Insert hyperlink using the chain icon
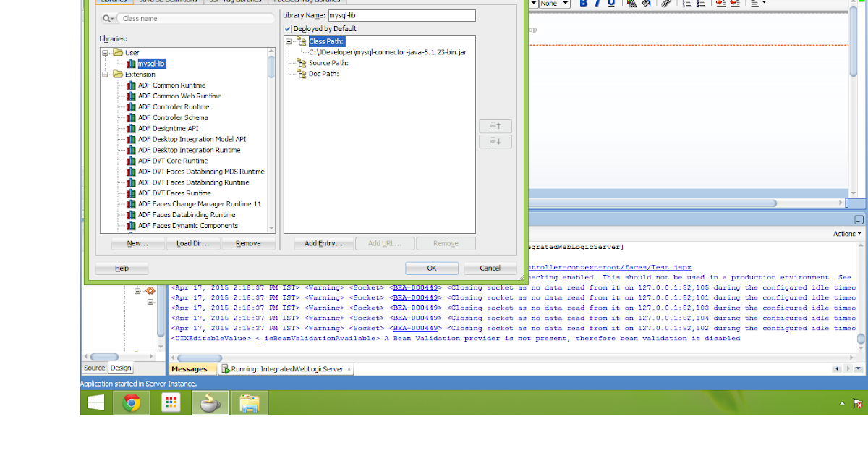This screenshot has width=868, height=456. [x=667, y=4]
